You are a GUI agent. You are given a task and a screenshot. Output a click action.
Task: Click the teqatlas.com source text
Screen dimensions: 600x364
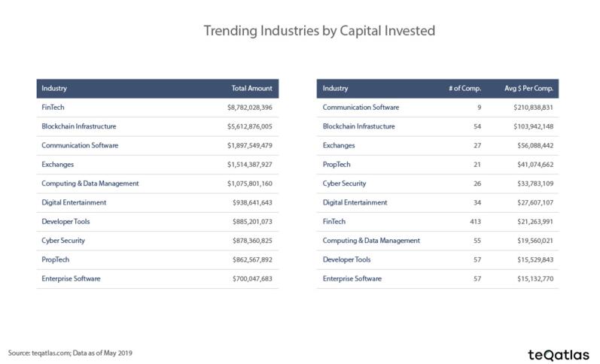click(x=50, y=353)
